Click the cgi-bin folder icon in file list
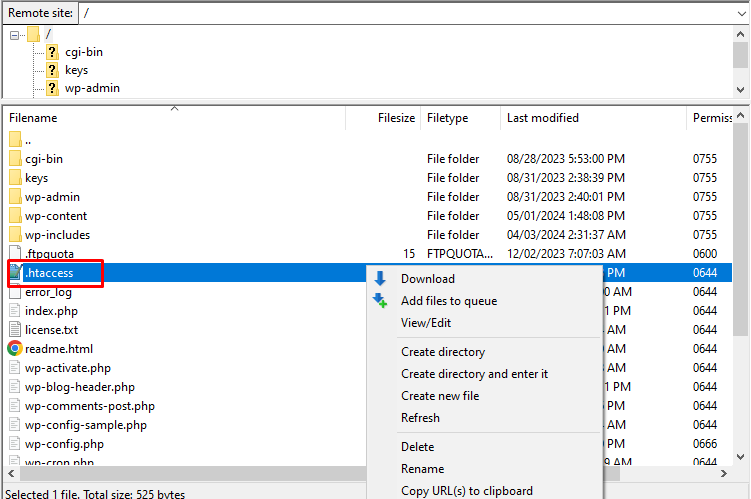751x499 pixels. tap(15, 159)
